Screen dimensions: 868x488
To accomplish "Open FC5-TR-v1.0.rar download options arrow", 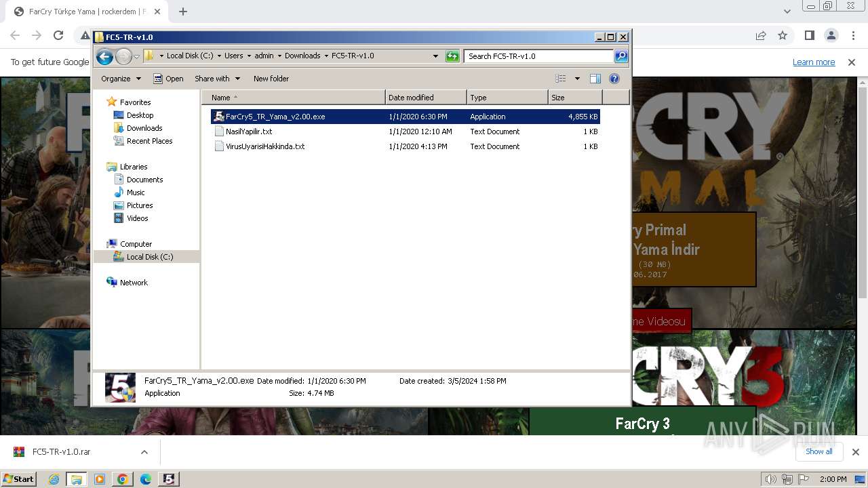I will tap(144, 452).
